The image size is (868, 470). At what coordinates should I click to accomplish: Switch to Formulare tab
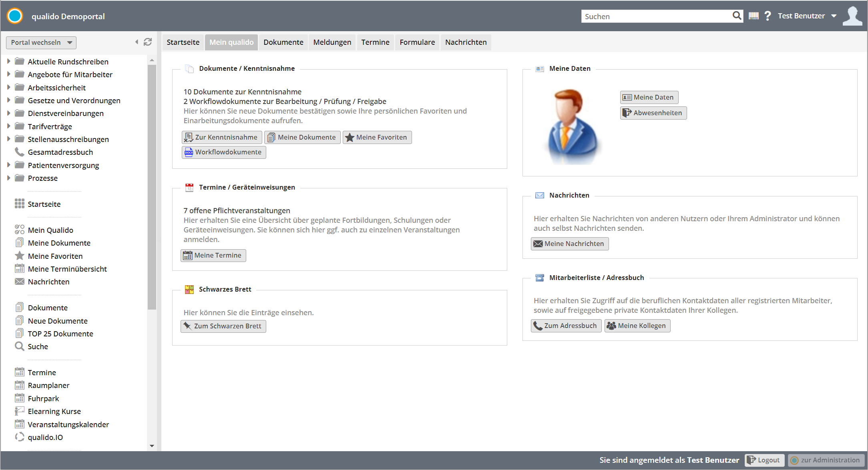pyautogui.click(x=417, y=42)
